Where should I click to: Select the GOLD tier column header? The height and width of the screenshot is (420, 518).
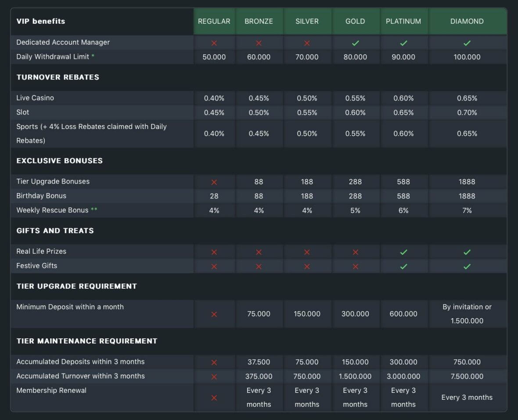(x=355, y=21)
